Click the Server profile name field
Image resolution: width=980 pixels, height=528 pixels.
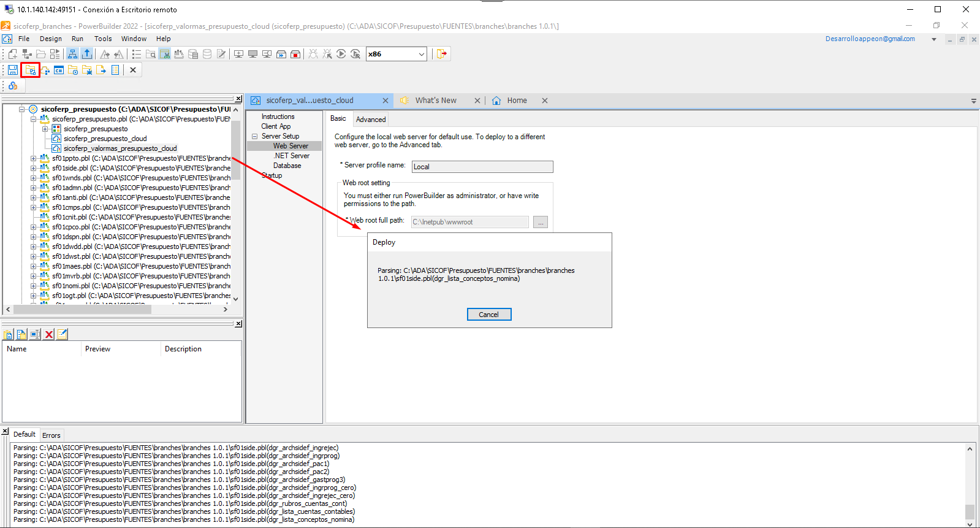click(x=482, y=167)
